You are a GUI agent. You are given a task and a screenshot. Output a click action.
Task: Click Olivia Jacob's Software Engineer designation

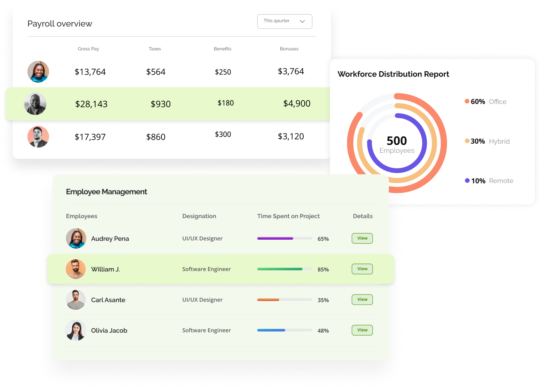click(207, 331)
